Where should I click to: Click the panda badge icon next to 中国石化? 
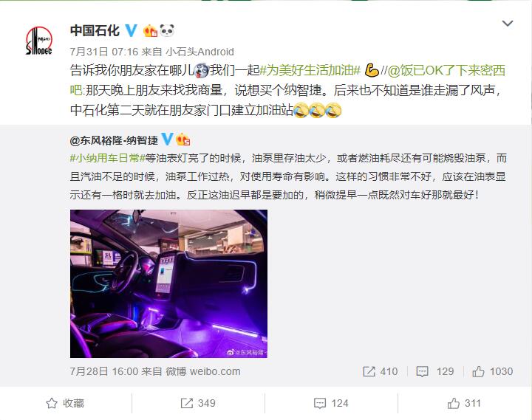(167, 30)
